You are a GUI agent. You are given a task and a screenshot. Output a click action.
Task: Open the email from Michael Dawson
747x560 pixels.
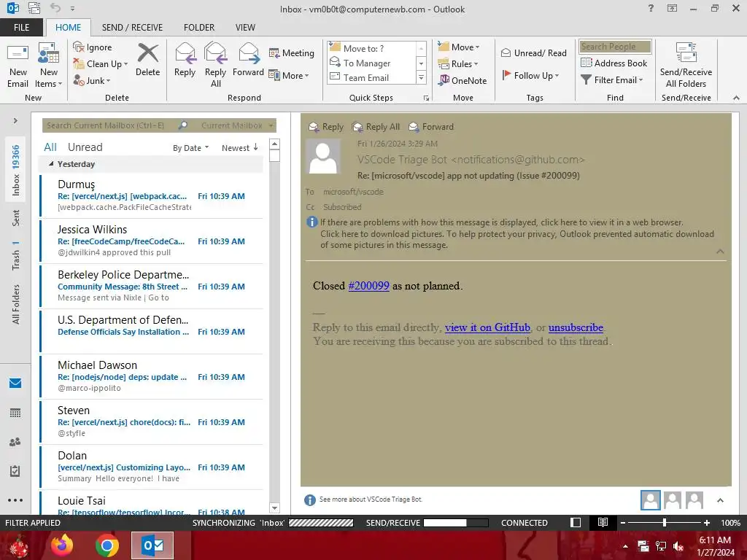coord(152,377)
